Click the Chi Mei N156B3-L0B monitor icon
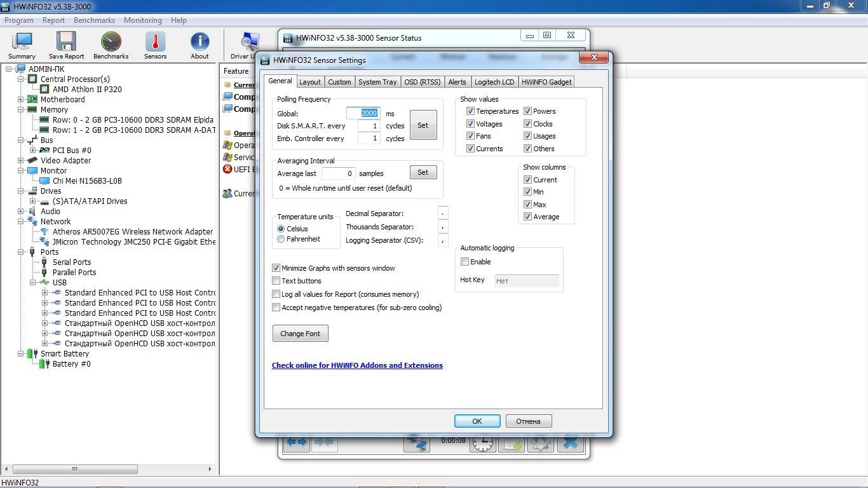868x488 pixels. 44,180
